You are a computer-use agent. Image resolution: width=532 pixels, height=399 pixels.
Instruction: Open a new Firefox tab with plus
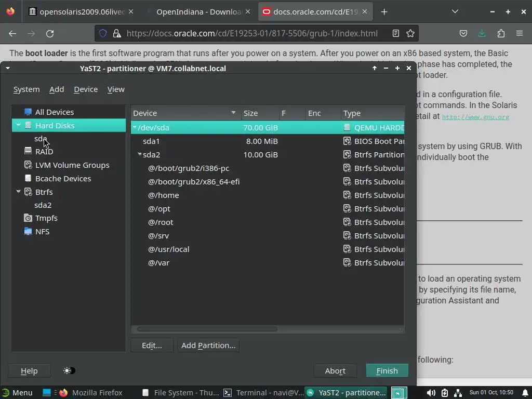click(384, 12)
